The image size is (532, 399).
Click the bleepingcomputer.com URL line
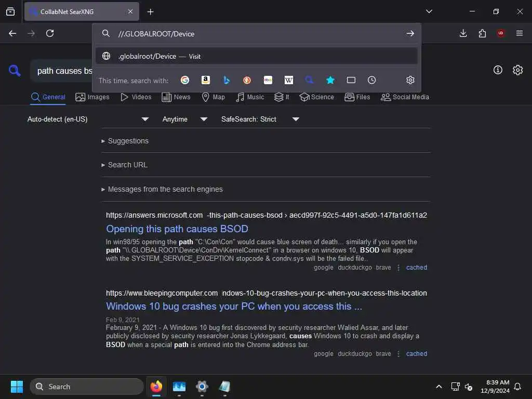[267, 293]
